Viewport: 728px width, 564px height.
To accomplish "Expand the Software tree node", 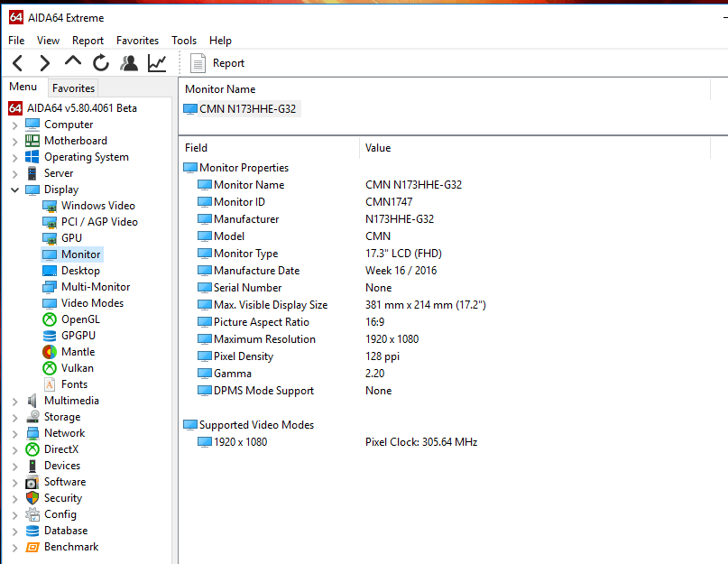I will click(14, 483).
